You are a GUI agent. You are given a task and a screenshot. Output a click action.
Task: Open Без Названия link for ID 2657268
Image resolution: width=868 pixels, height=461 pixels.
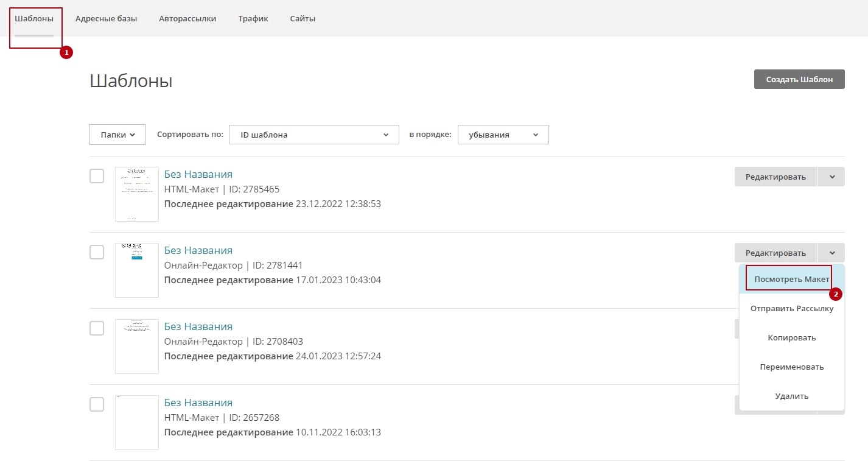(198, 403)
